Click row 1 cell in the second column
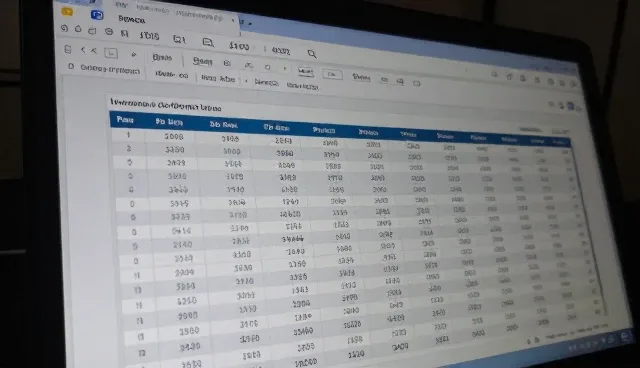 174,136
